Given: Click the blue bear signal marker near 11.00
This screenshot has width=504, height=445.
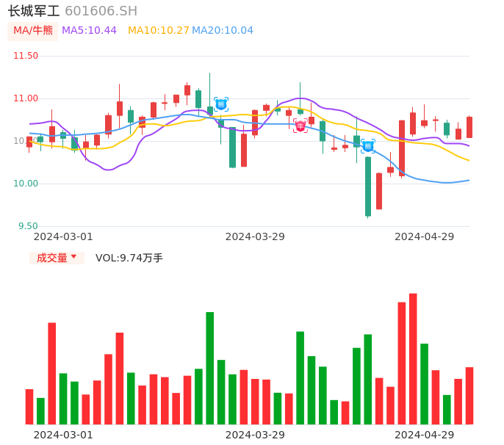Looking at the screenshot, I should pos(220,104).
